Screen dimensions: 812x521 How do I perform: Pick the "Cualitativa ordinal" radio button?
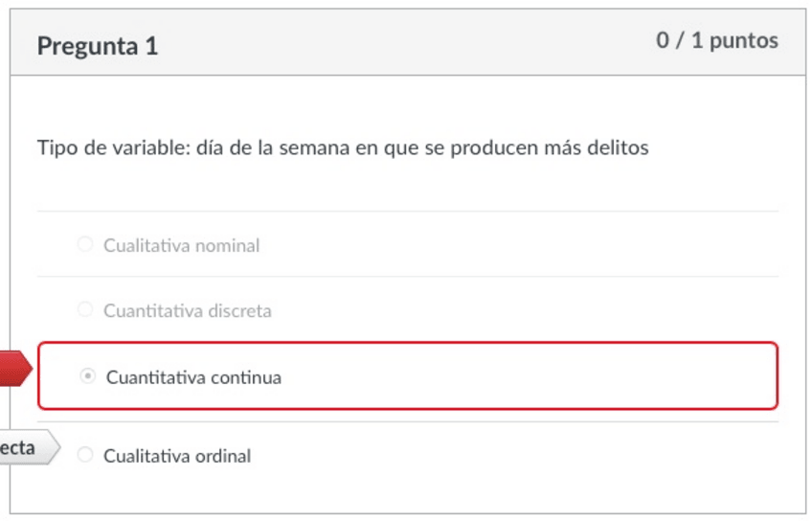coord(84,455)
